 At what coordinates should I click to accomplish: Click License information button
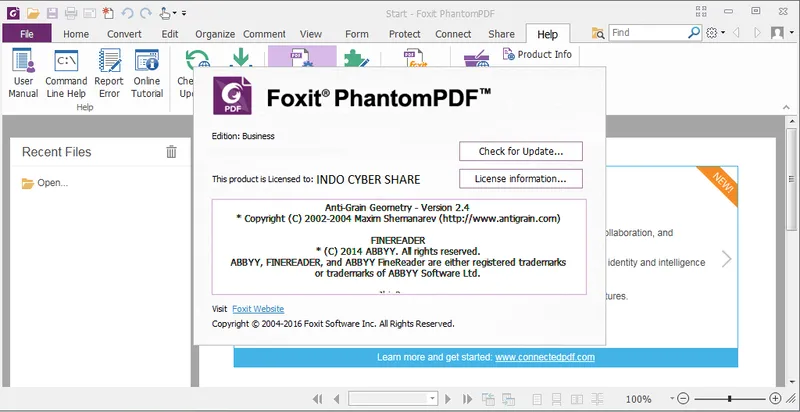click(521, 179)
